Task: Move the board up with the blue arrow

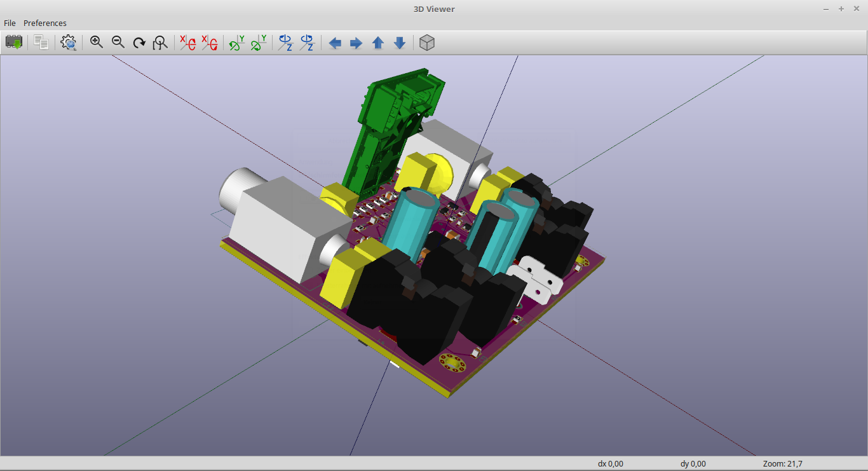Action: 378,43
